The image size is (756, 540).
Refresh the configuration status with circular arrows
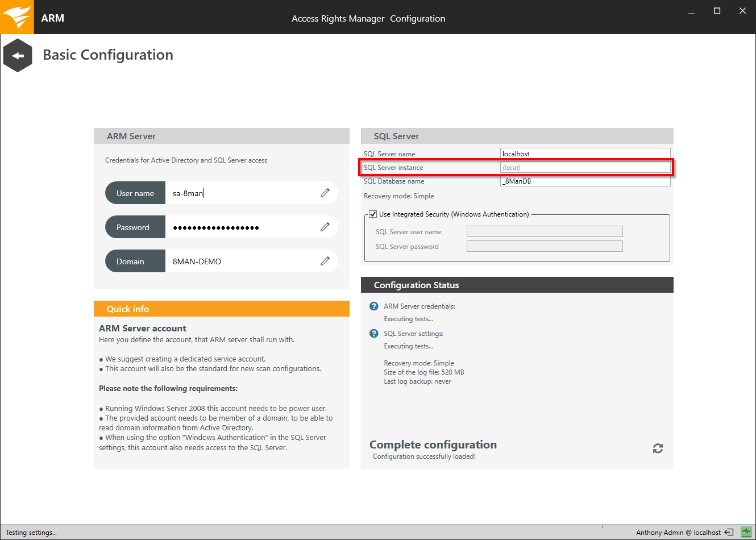point(658,448)
